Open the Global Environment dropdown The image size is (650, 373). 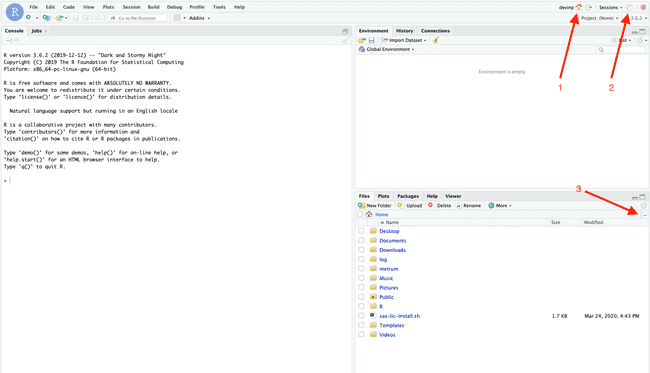pos(386,49)
